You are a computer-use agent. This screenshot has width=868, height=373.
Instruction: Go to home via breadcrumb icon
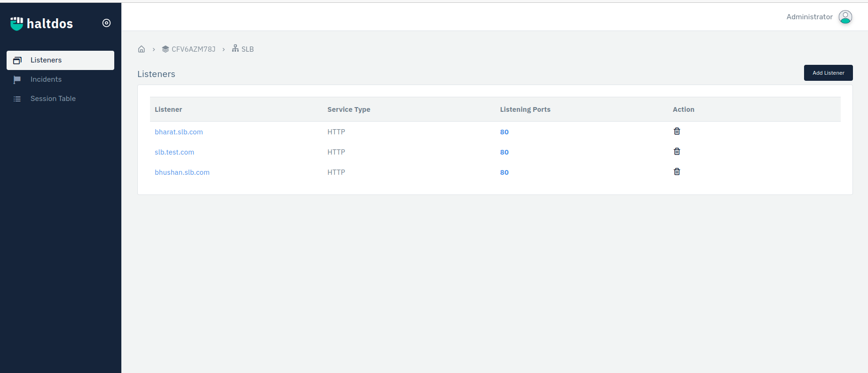[142, 49]
